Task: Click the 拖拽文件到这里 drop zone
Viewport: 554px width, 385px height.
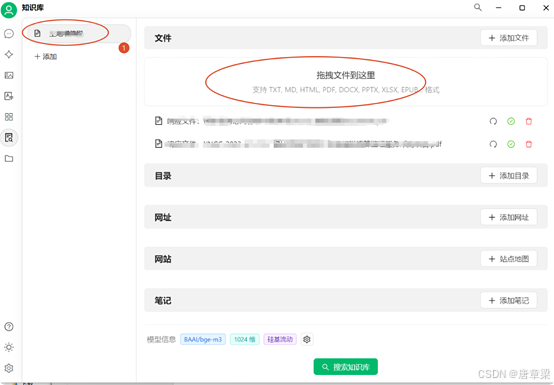Action: pyautogui.click(x=346, y=82)
